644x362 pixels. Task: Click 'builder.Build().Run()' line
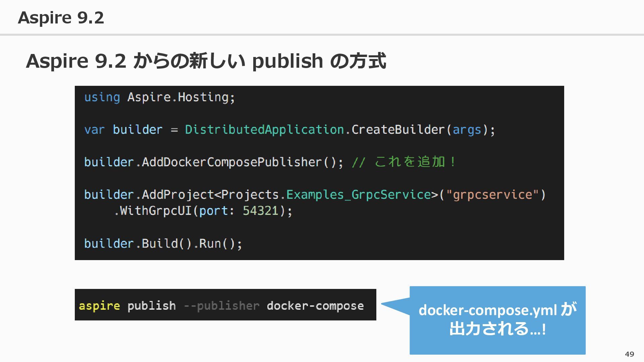pyautogui.click(x=163, y=244)
